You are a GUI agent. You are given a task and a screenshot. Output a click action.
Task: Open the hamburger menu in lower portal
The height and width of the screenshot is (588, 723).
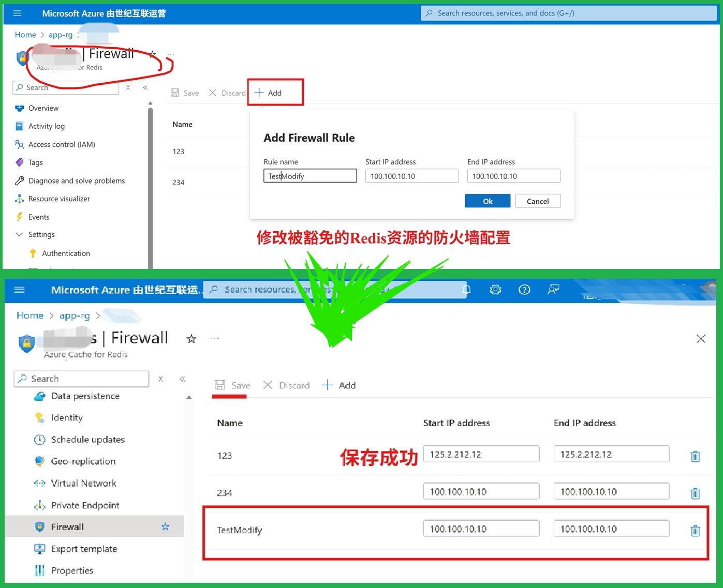[20, 290]
